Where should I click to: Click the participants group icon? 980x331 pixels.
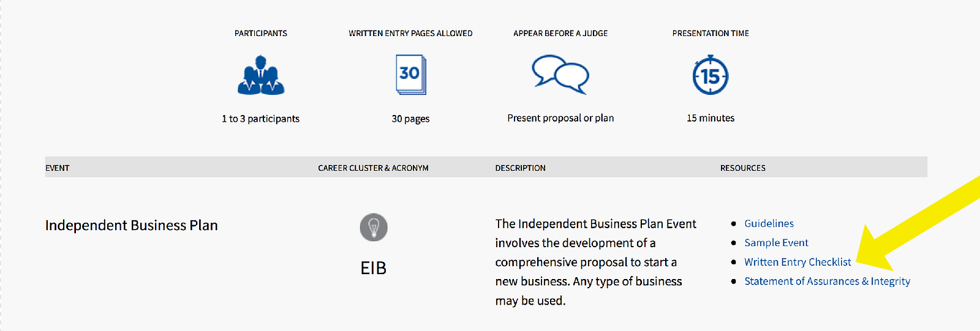(261, 76)
